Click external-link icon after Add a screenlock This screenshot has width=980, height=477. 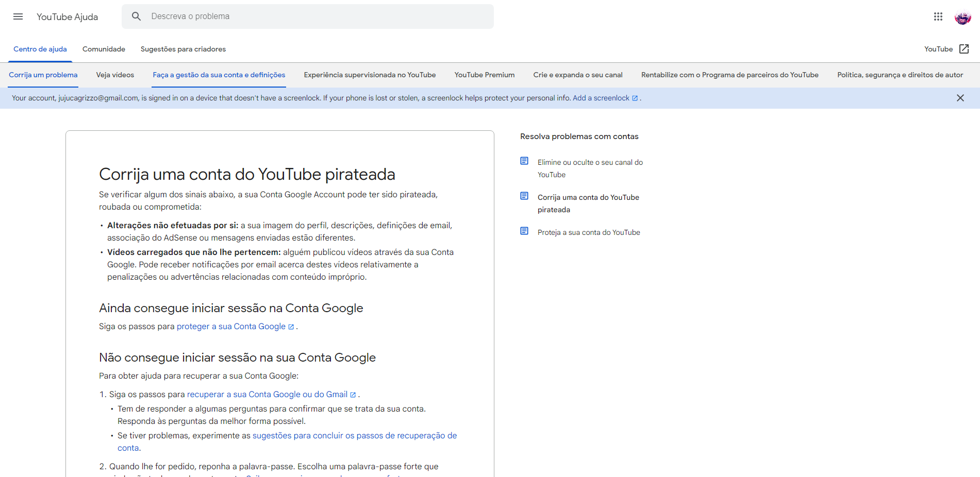[x=635, y=98]
